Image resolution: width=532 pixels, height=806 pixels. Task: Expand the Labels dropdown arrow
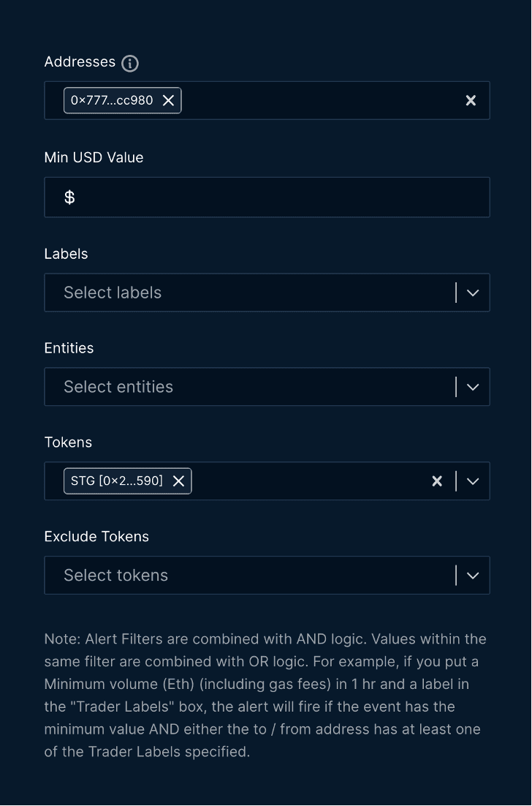[x=473, y=293]
